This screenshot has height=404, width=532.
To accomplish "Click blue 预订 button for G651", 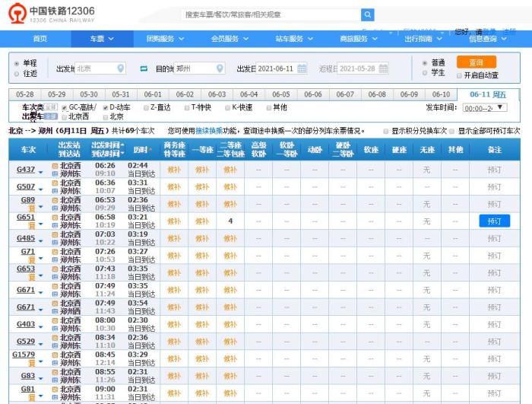I will (494, 221).
